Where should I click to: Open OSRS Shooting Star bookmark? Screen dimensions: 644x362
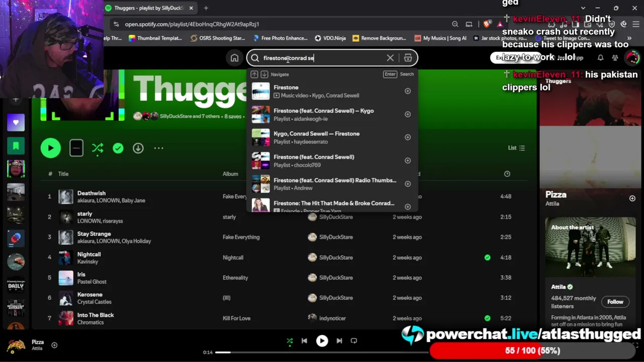pos(217,38)
